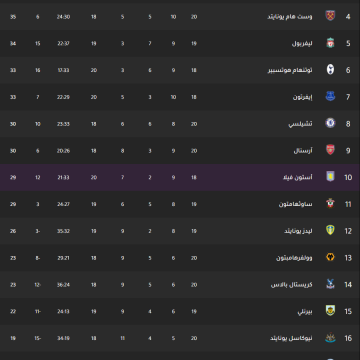Open the آرسنال team link
The image size is (360, 360).
(x=303, y=151)
